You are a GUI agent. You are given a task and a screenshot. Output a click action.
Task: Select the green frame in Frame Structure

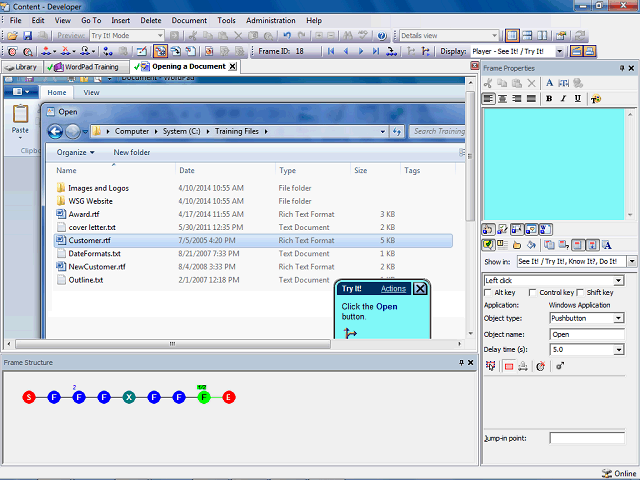coord(204,398)
